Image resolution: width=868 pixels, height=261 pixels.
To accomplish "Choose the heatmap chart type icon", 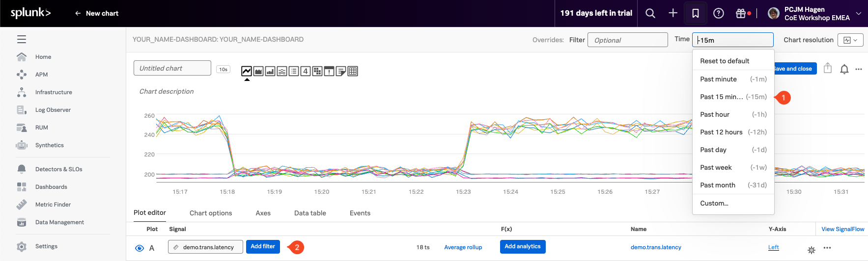I will [x=317, y=72].
